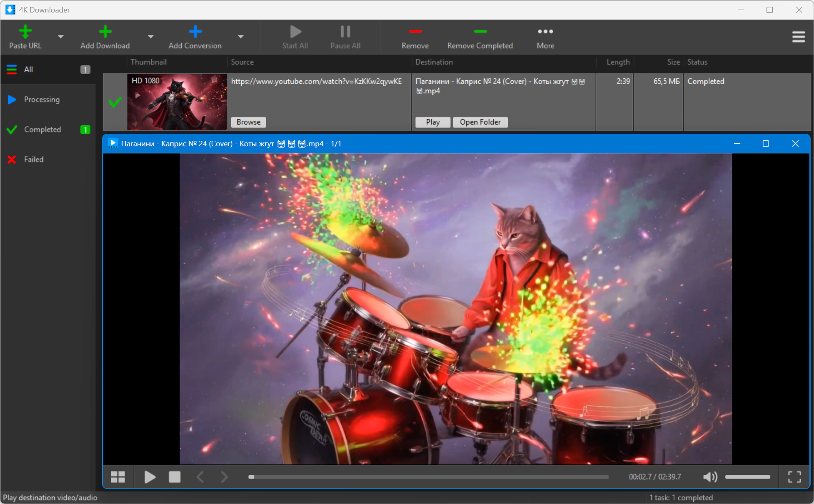Expand the Paste URL dropdown arrow
Screen dimensions: 814x504
[61, 37]
